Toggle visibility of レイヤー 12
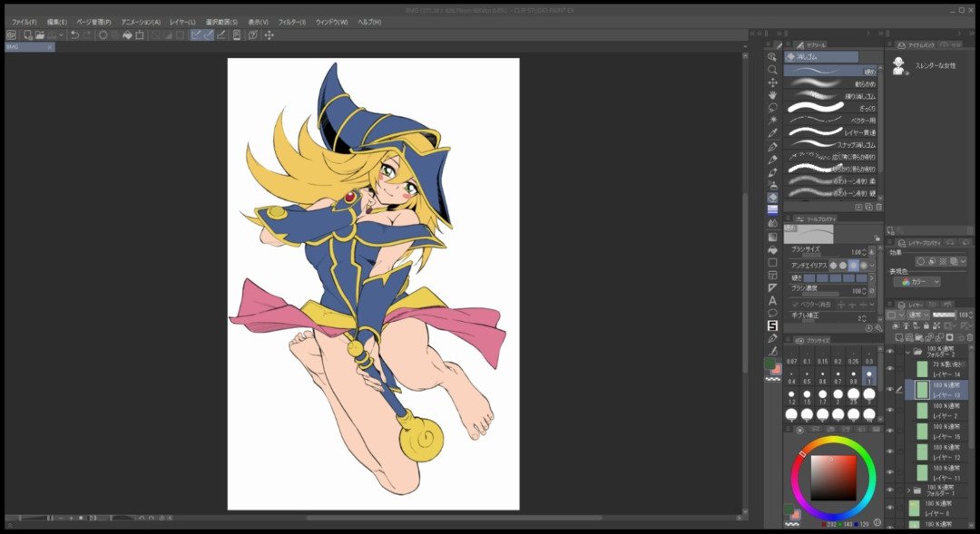Screen dimensions: 980x534 (x=890, y=451)
